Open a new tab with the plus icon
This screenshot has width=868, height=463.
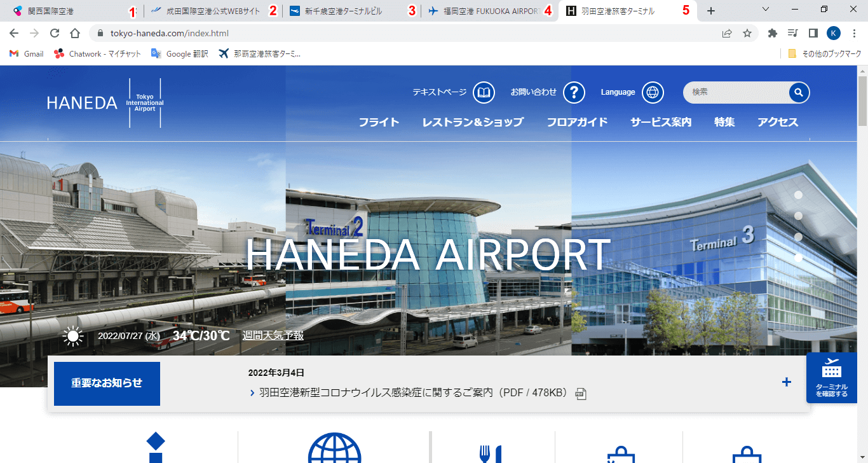[711, 11]
